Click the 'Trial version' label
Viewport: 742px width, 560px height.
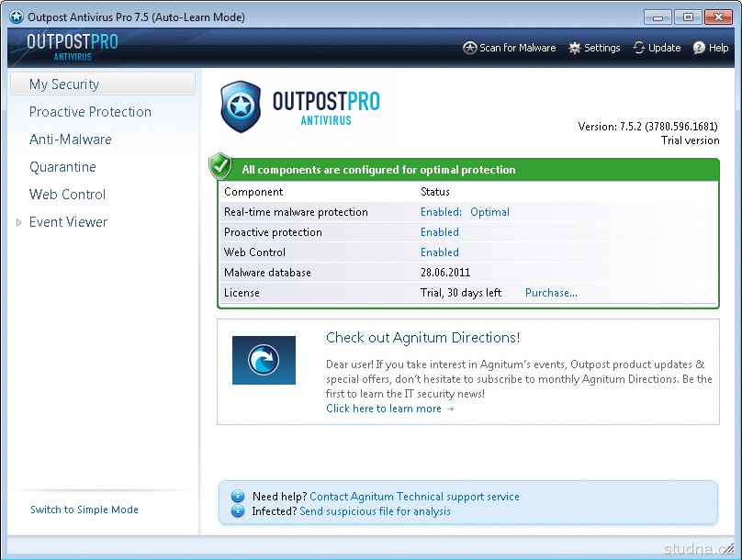click(691, 140)
